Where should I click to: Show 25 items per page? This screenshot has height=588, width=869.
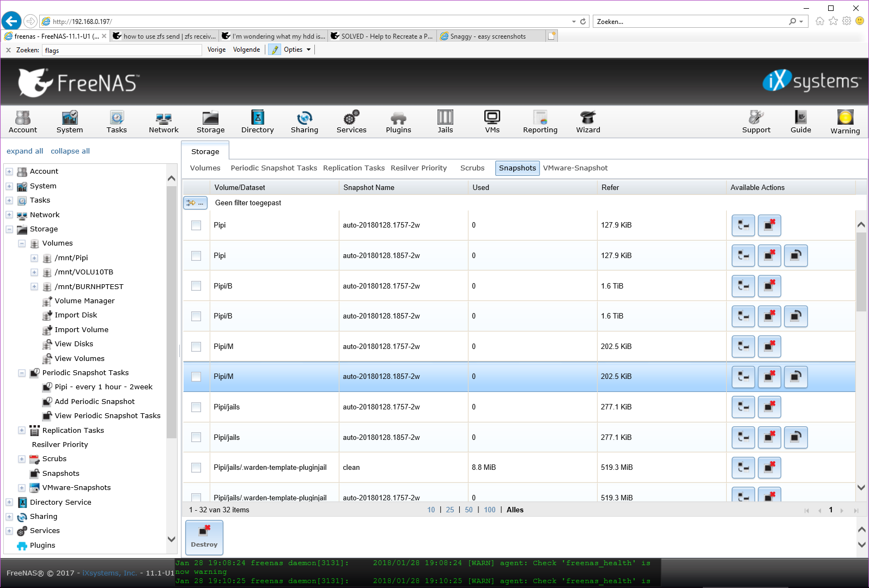449,510
